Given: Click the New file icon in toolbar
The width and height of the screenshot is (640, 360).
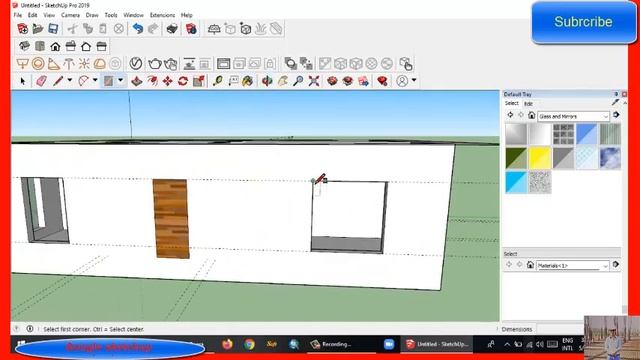Looking at the screenshot, I should (x=22, y=29).
